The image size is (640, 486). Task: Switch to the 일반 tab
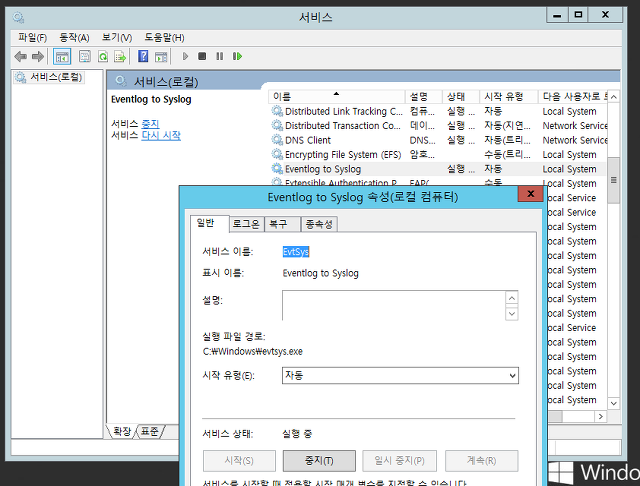(x=210, y=223)
